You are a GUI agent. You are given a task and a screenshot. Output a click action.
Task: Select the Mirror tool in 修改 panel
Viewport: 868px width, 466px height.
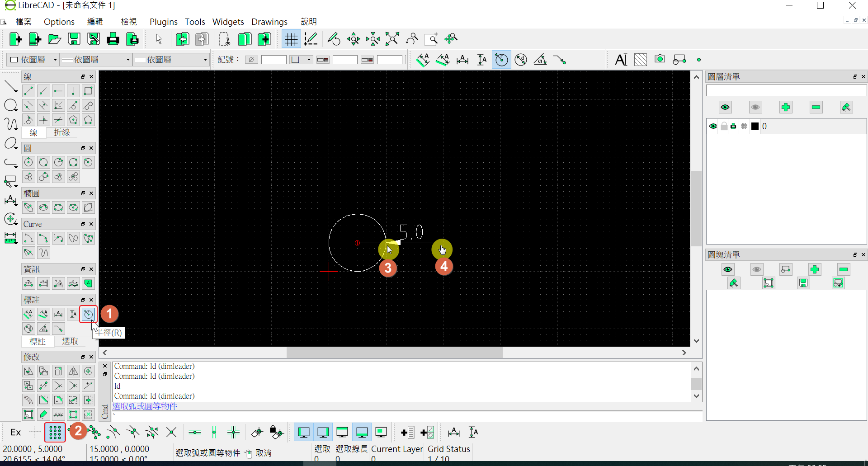[73, 371]
